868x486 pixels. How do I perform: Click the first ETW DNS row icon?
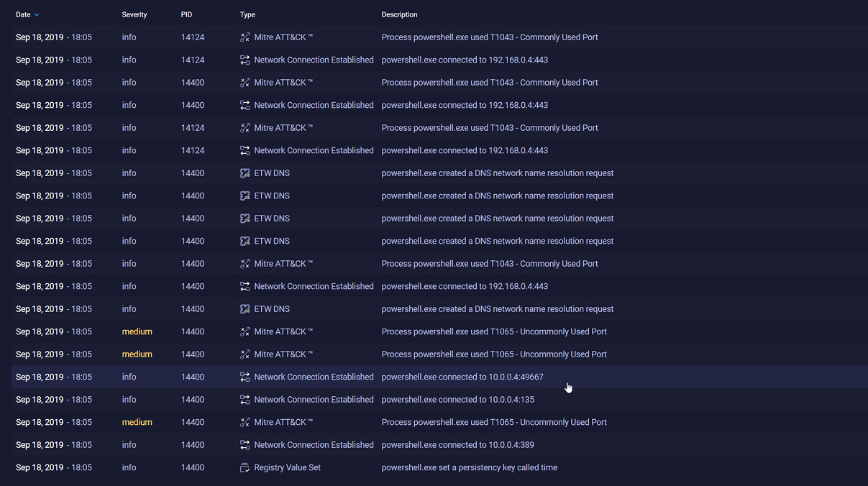click(245, 173)
